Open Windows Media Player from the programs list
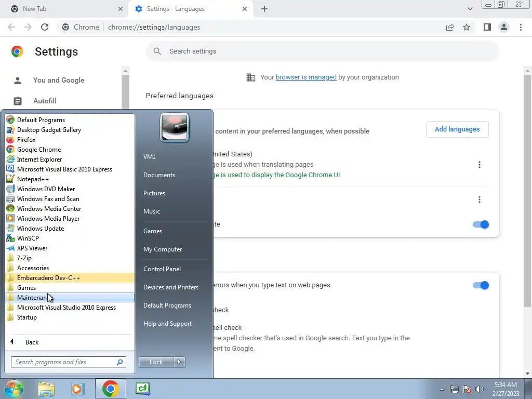 tap(70, 218)
